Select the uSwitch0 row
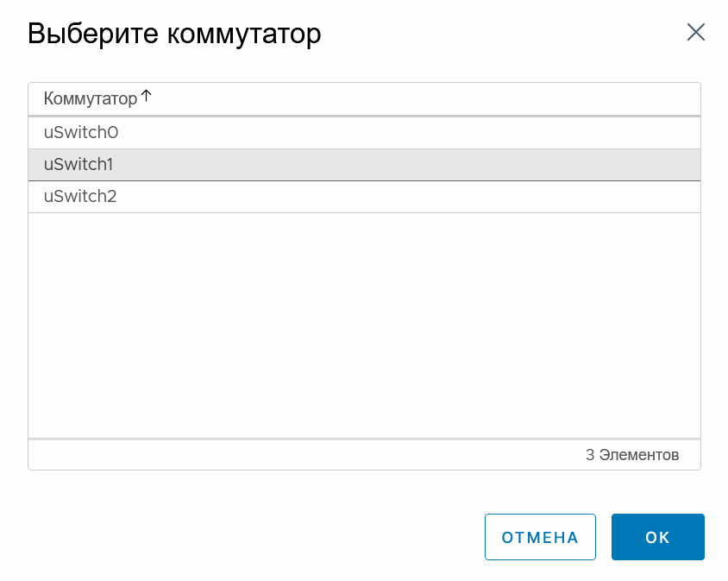 364,133
